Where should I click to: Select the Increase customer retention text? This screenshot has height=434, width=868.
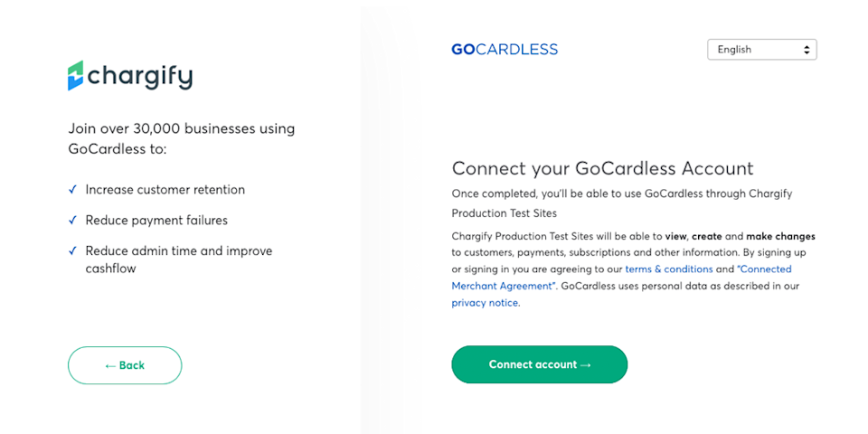point(165,189)
